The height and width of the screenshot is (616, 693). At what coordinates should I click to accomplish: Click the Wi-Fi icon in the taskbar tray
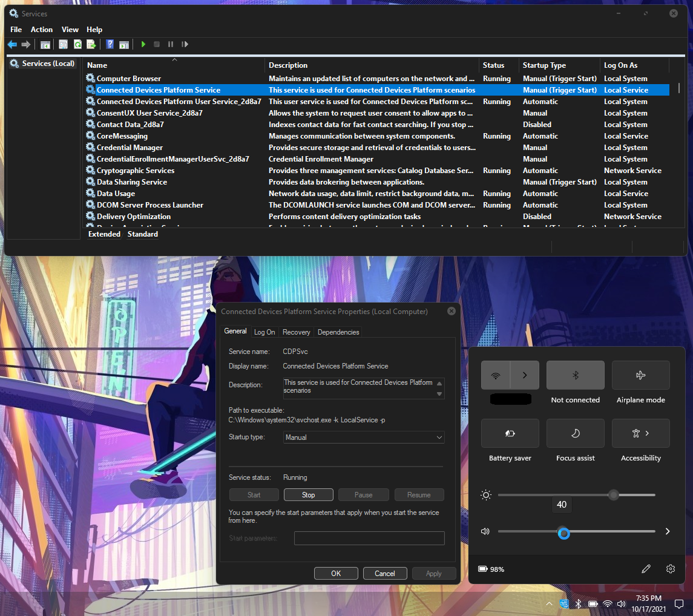pyautogui.click(x=608, y=604)
